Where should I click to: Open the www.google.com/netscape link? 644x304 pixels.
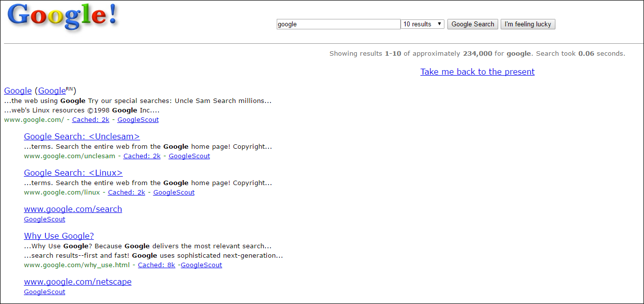pyautogui.click(x=78, y=282)
